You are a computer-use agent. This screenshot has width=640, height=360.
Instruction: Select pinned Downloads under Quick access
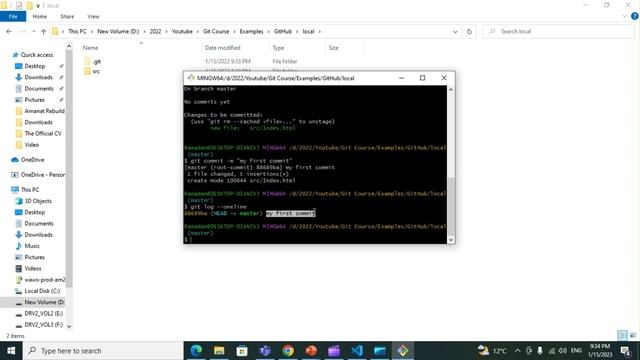(x=38, y=77)
